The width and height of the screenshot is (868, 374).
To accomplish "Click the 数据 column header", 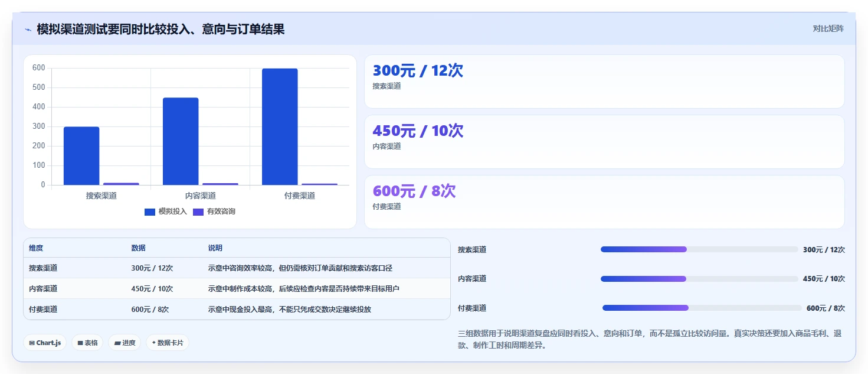I will (x=138, y=248).
